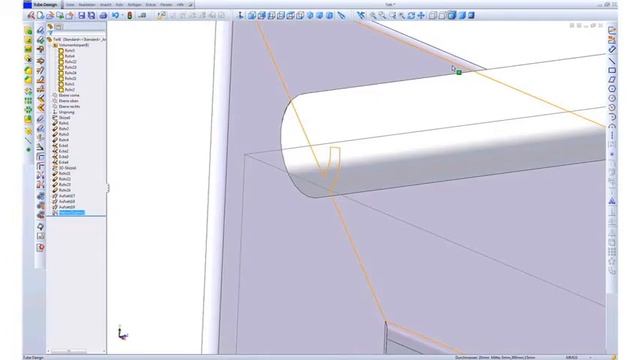Switch to the PropertyManager tab
Image resolution: width=640 pixels, height=360 pixels.
pos(58,27)
